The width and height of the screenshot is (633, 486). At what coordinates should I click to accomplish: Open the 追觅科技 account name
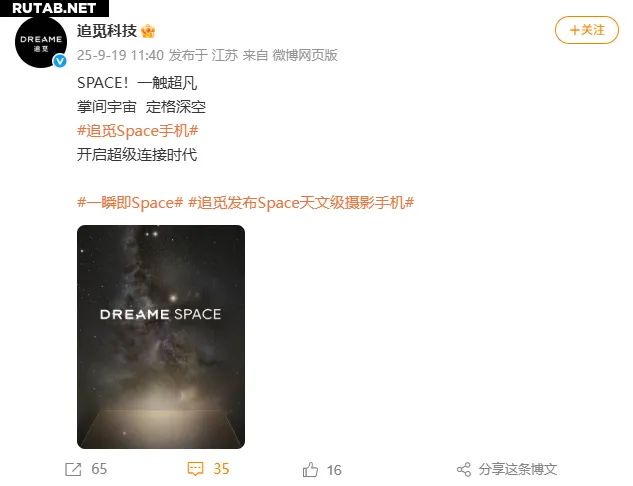click(x=107, y=31)
